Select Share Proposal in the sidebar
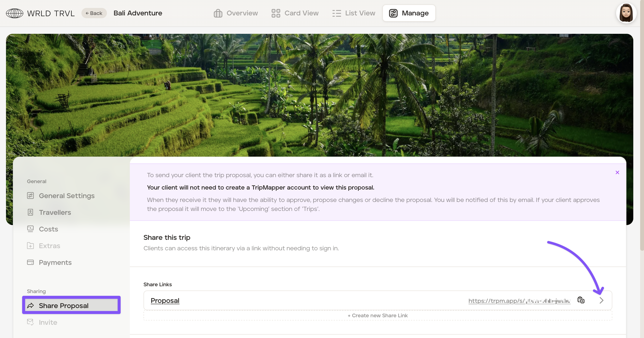 71,305
